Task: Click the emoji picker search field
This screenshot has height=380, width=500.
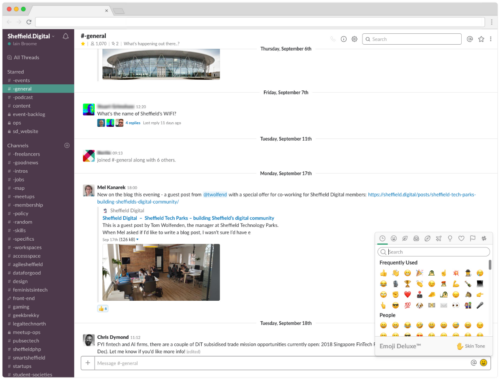Action: coord(434,252)
